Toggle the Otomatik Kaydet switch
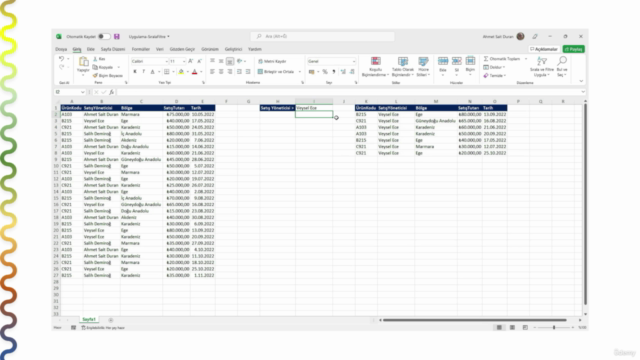The height and width of the screenshot is (360, 640). 104,36
